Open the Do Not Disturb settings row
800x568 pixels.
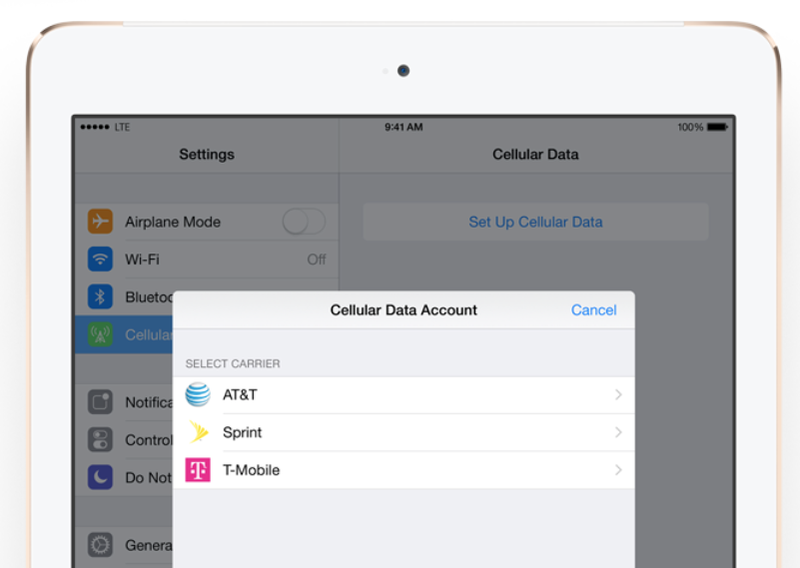(x=124, y=477)
